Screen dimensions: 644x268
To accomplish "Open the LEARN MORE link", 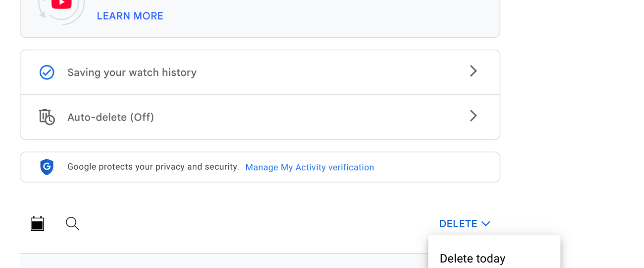I will [x=130, y=16].
